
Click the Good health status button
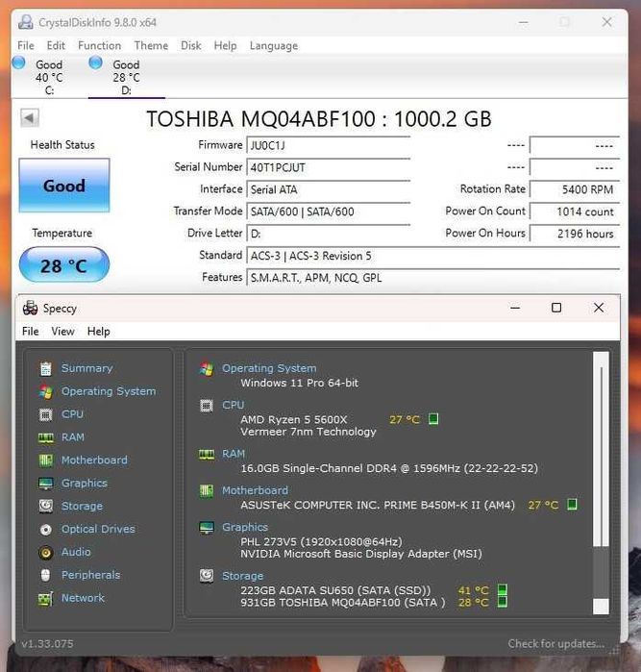coord(64,186)
